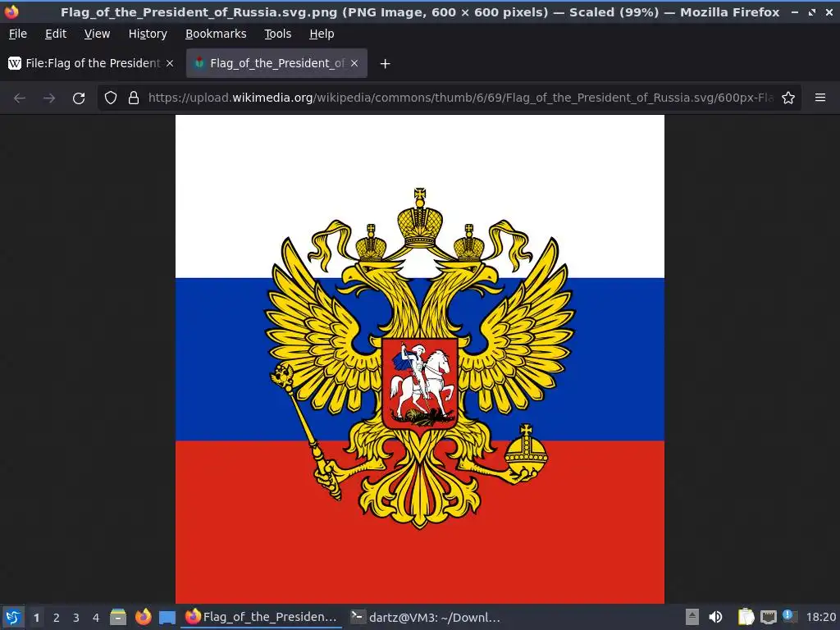Switch to the File:Flag of the President tab
This screenshot has width=840, height=630.
point(91,63)
